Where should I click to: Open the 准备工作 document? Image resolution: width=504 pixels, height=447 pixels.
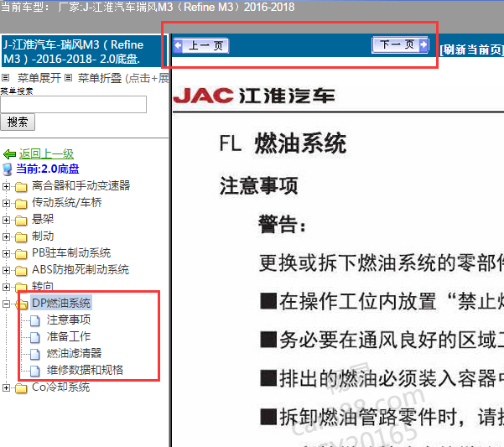pyautogui.click(x=69, y=336)
